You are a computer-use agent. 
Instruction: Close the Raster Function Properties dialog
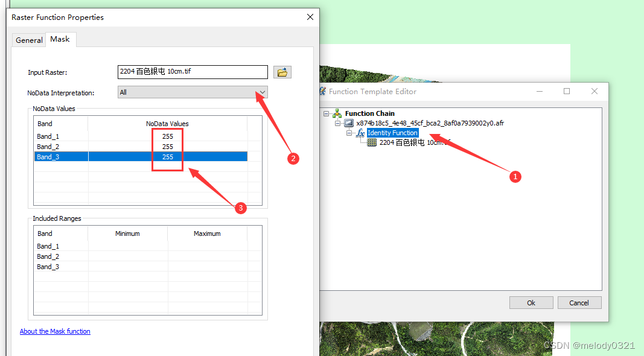[x=310, y=17]
